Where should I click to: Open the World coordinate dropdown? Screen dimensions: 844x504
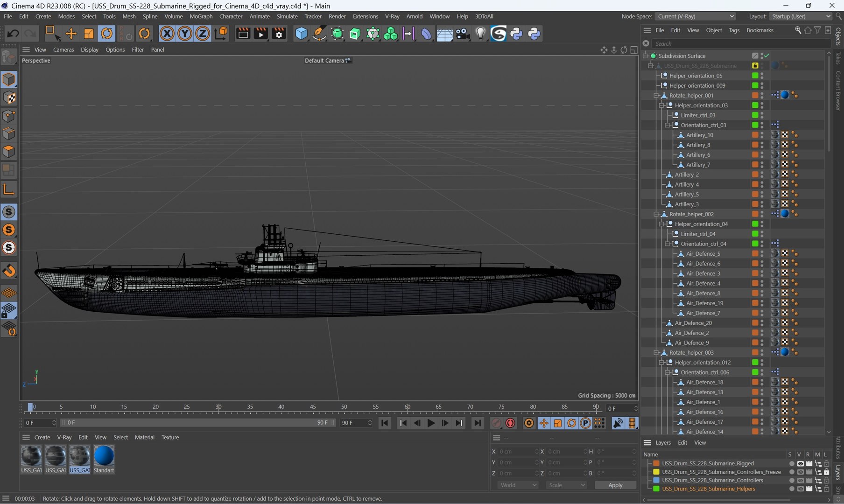(518, 485)
